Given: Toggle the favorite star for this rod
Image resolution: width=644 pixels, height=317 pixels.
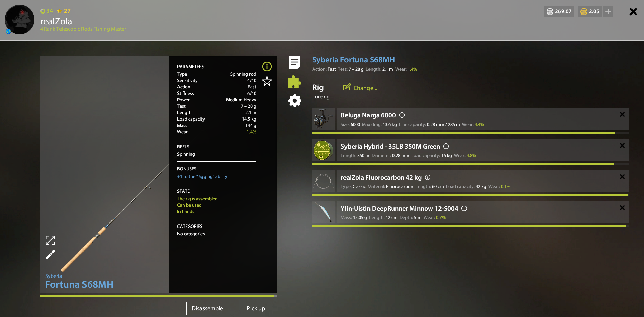Looking at the screenshot, I should (267, 81).
